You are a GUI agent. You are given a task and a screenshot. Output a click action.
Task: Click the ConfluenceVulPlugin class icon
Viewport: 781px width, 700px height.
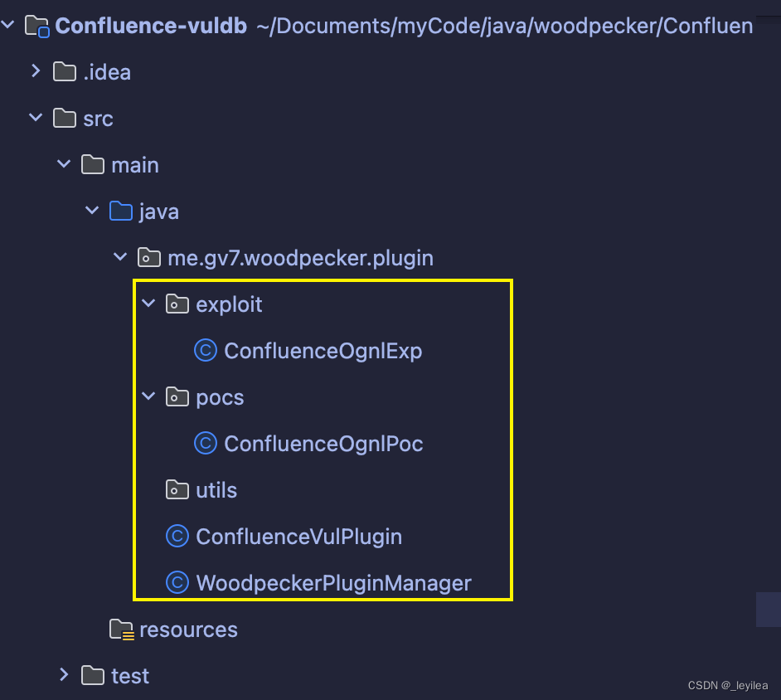[x=177, y=536]
